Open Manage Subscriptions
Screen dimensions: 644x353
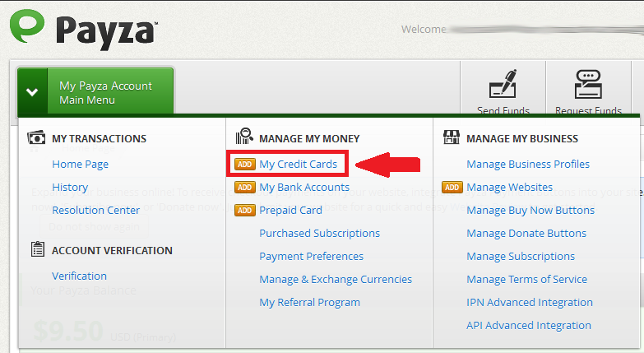[x=521, y=257]
